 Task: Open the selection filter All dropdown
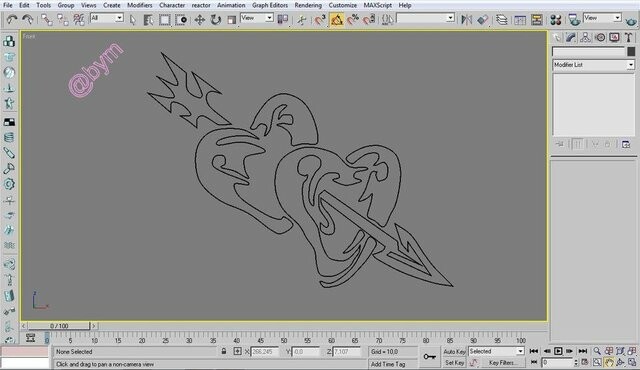[x=107, y=18]
